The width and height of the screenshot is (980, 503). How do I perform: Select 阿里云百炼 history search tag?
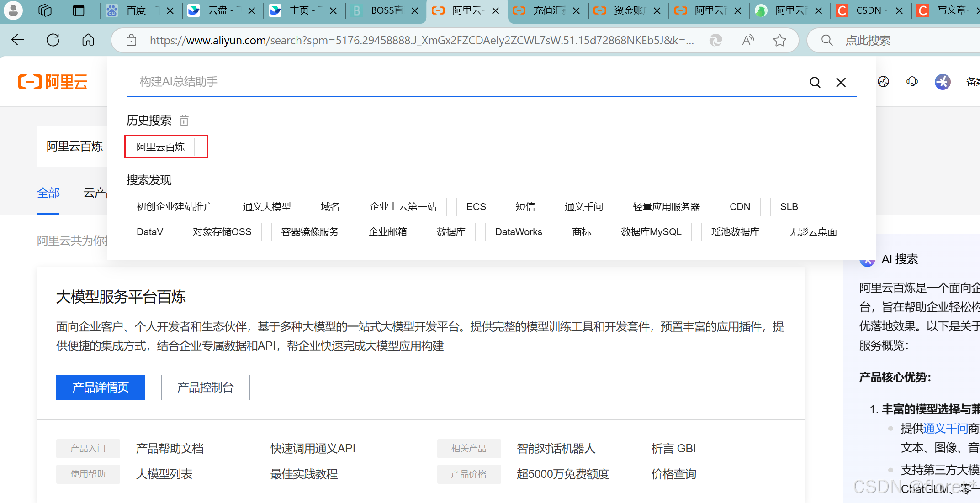coord(160,147)
